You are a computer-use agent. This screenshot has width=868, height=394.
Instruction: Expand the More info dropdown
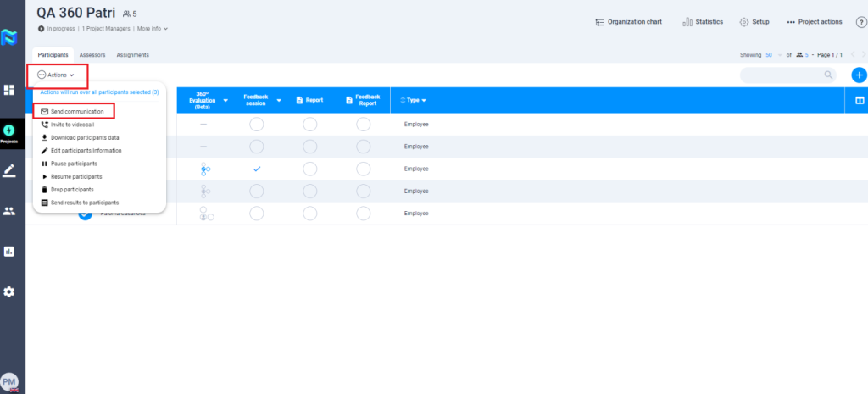pos(153,29)
